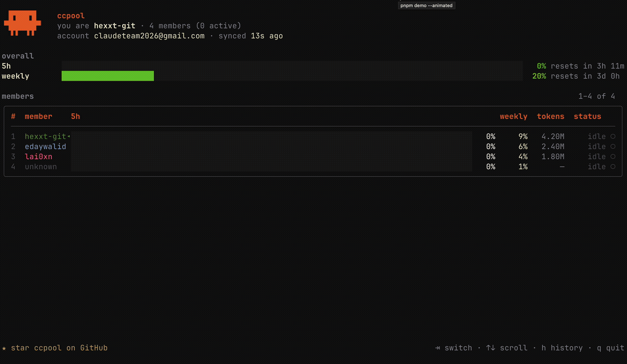This screenshot has height=364, width=627.
Task: Select the unknown member name
Action: coord(41,167)
